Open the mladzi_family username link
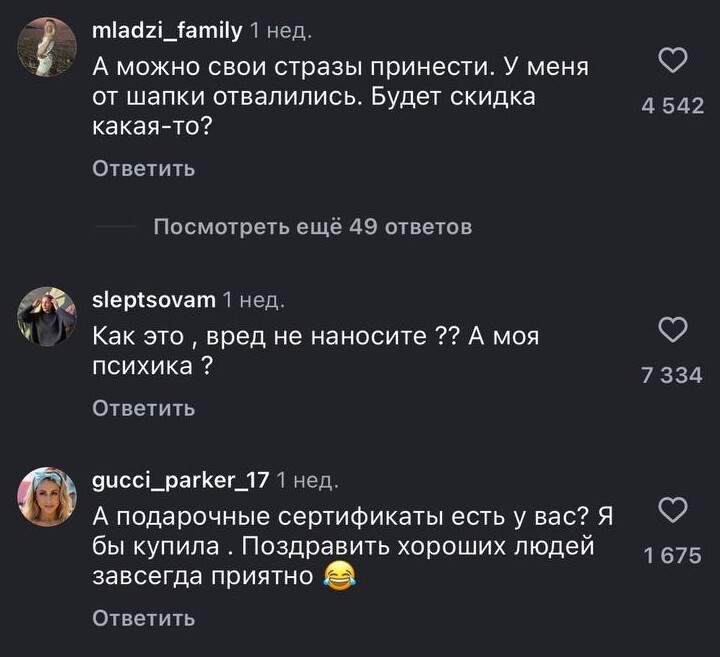This screenshot has width=720, height=657. pos(166,31)
